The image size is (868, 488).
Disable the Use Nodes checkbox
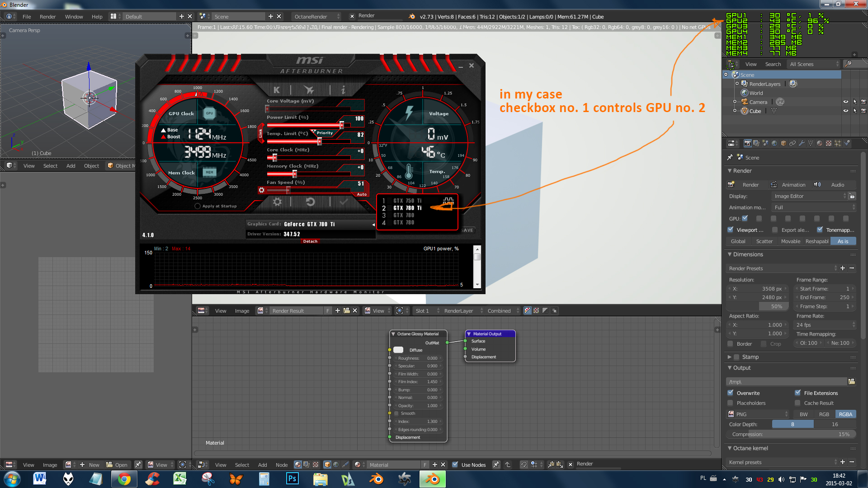[x=455, y=465]
